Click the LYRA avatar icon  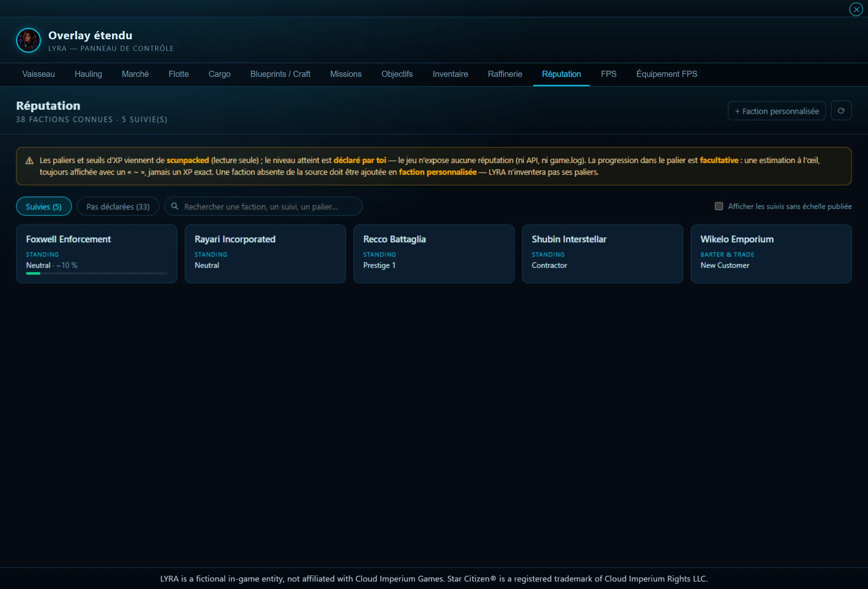[29, 40]
